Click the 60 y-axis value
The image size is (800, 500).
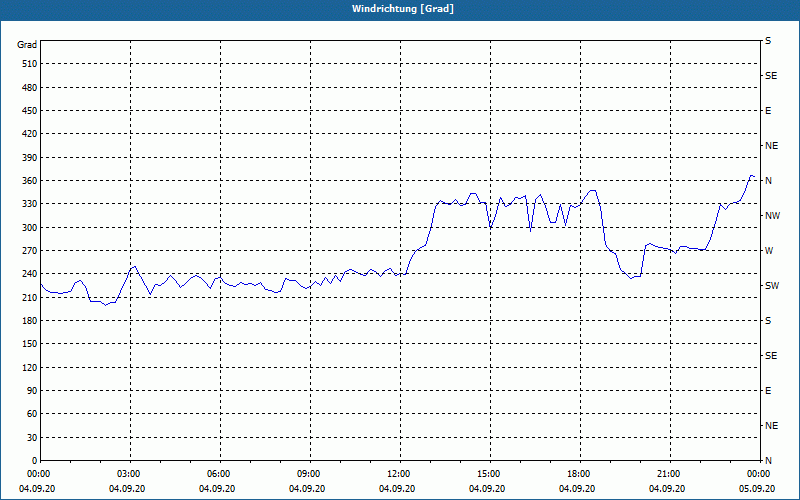(32, 414)
